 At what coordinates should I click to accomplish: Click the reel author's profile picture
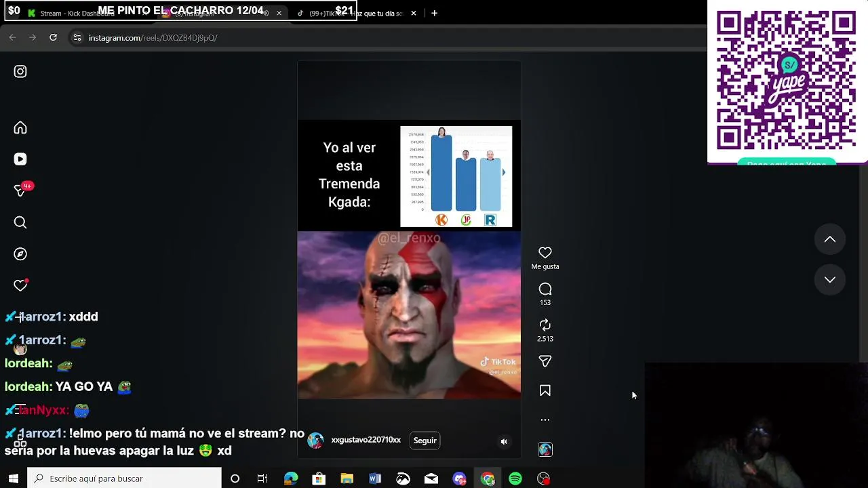point(315,441)
